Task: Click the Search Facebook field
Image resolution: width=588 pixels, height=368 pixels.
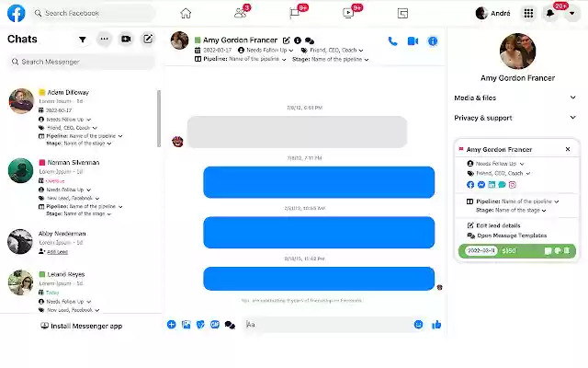Action: tap(94, 13)
